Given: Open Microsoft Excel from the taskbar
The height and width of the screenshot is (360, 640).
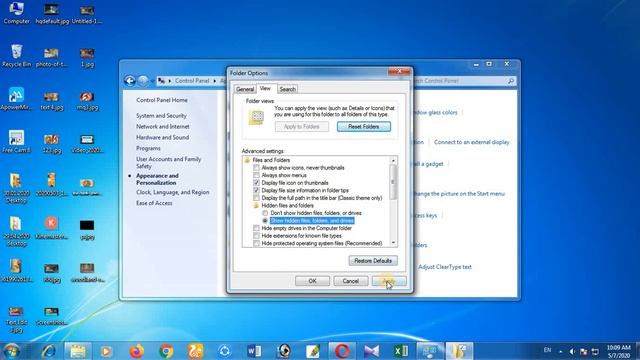Looking at the screenshot, I should 401,351.
